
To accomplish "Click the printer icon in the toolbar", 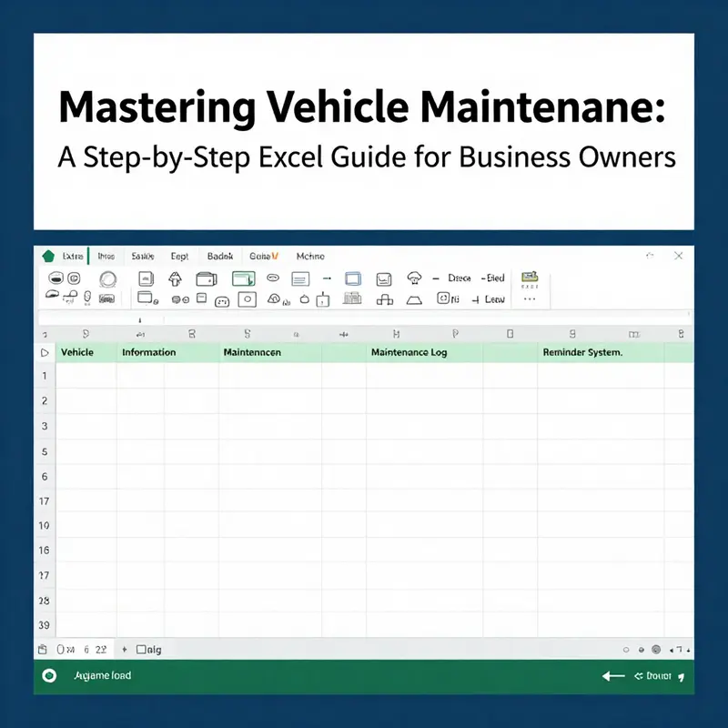I will coord(207,277).
